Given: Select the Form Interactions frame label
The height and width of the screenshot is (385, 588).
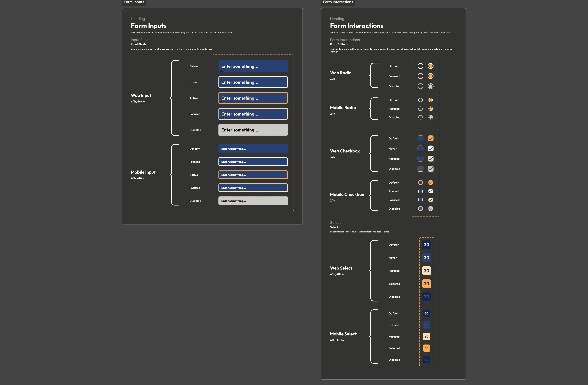Looking at the screenshot, I should (338, 2).
